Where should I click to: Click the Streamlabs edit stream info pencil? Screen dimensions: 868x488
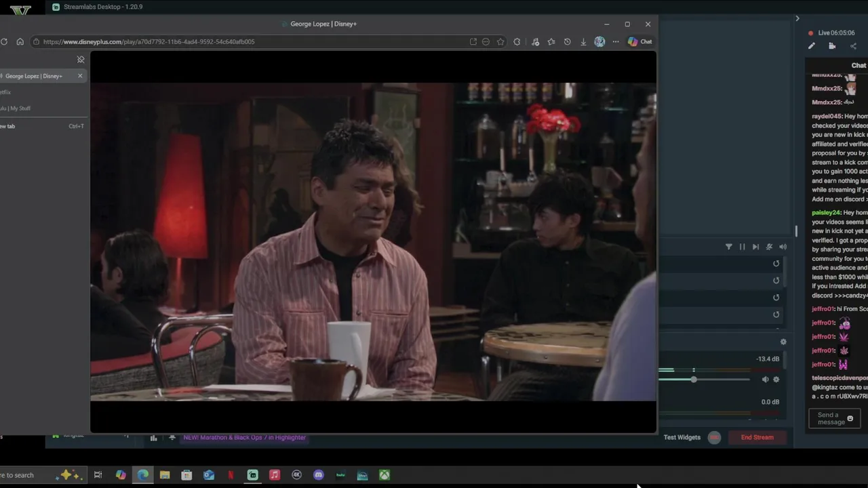coord(811,46)
